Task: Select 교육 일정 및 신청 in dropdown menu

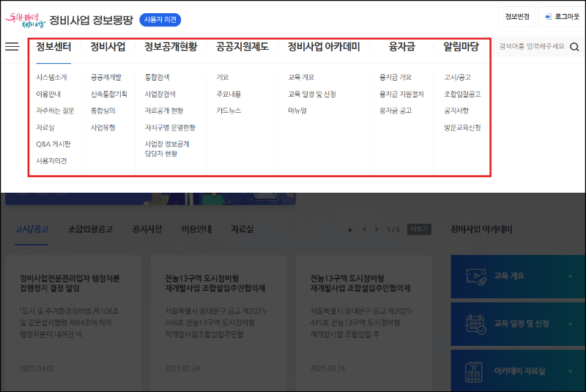Action: click(x=312, y=95)
